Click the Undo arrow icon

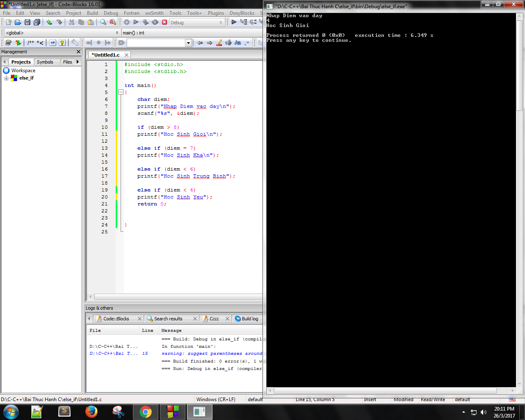click(49, 22)
